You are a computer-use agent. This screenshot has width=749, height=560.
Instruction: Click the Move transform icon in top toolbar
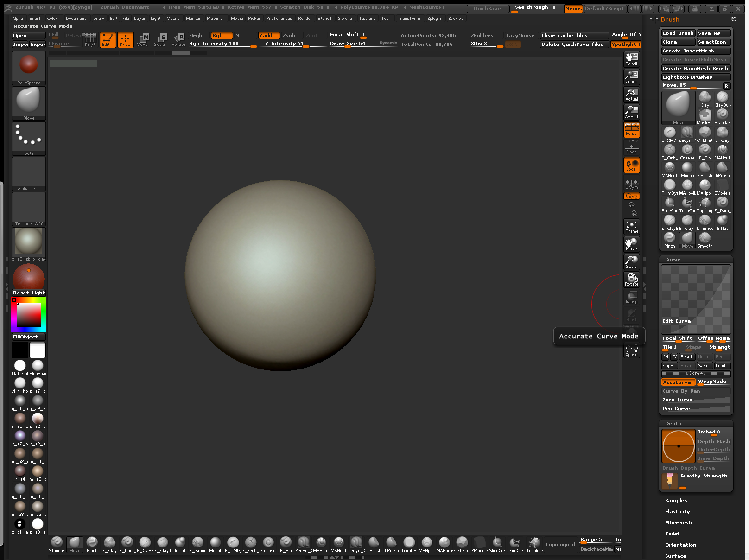point(142,40)
